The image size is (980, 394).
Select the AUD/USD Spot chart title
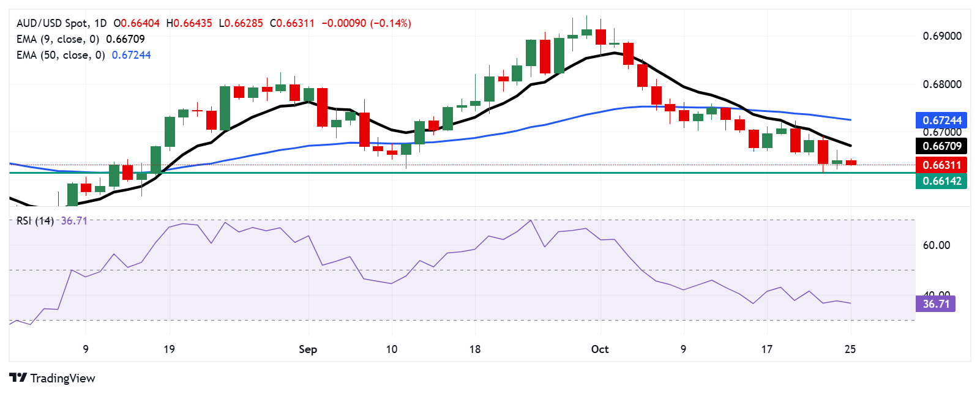[x=61, y=23]
